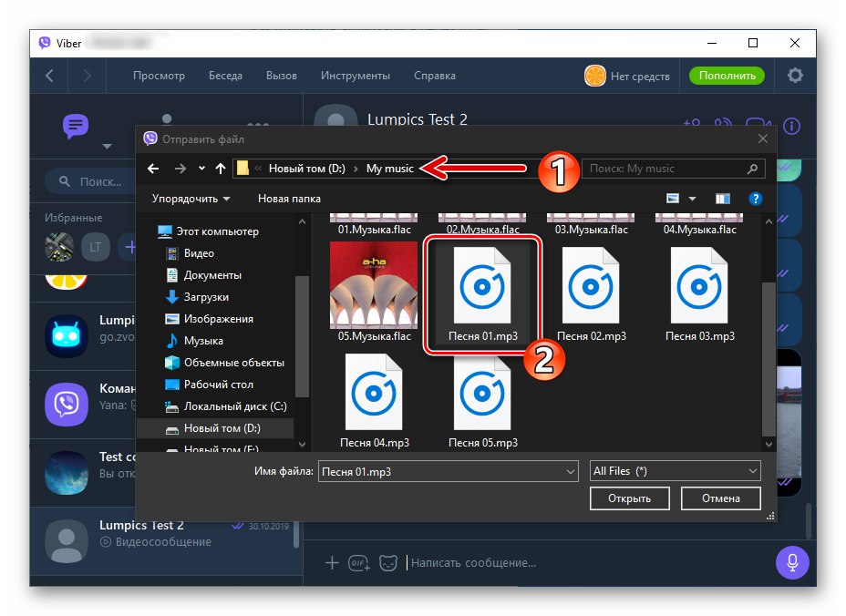Screen dimensions: 846x616
Task: Open the Инструменты menu
Action: tap(355, 76)
